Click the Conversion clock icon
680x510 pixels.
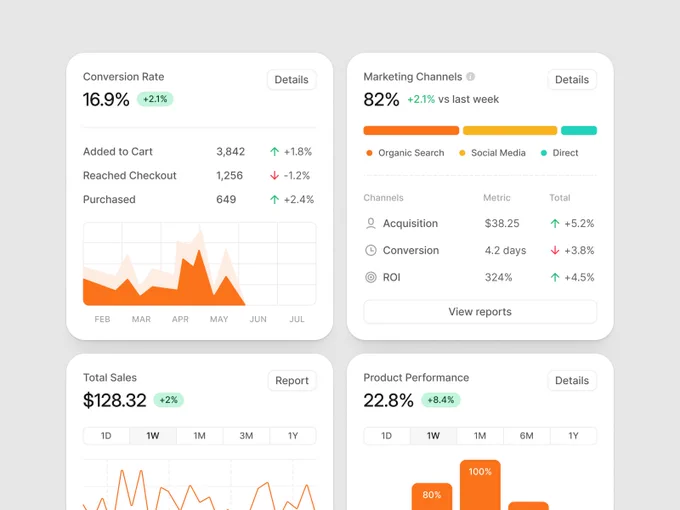coord(371,250)
